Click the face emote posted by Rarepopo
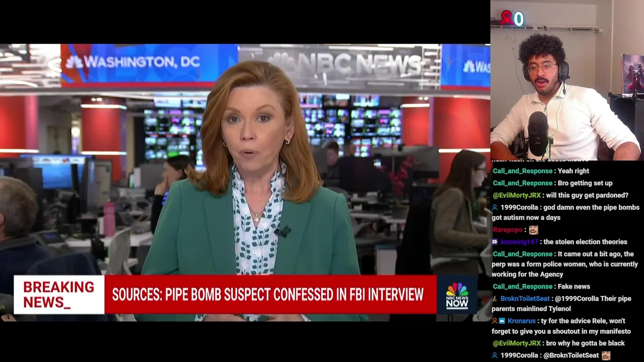This screenshot has height=362, width=644. tap(533, 230)
